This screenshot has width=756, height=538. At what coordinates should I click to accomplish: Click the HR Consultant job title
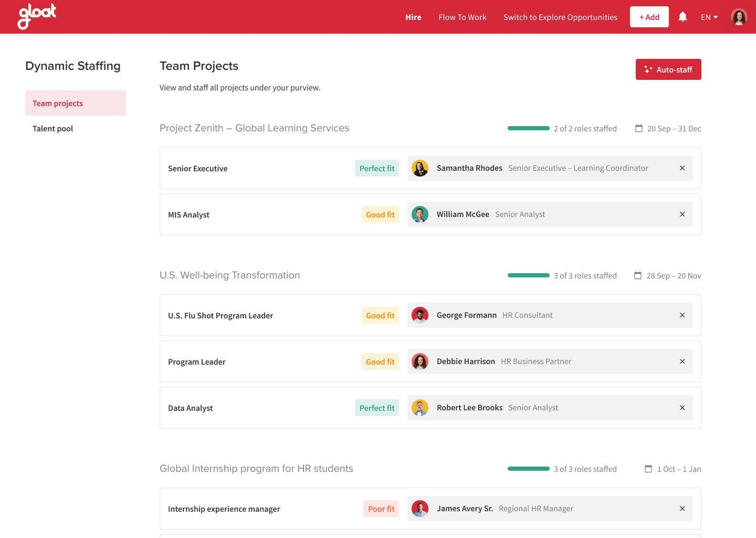528,315
